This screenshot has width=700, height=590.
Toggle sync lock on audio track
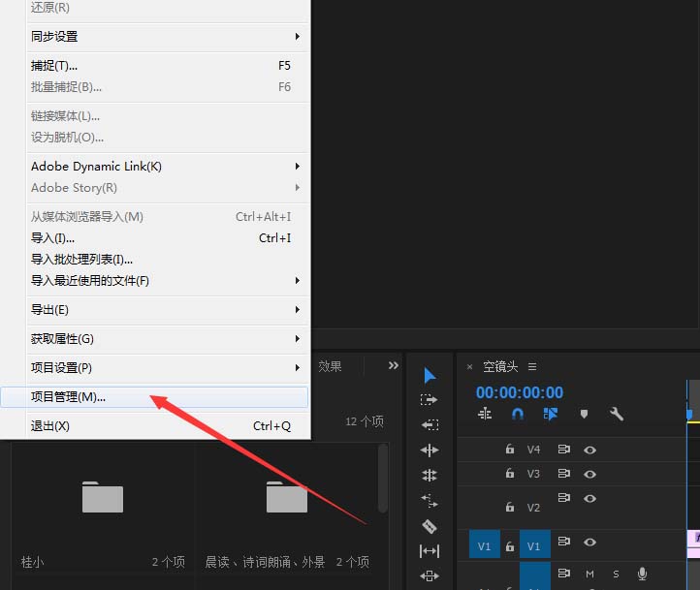point(564,574)
